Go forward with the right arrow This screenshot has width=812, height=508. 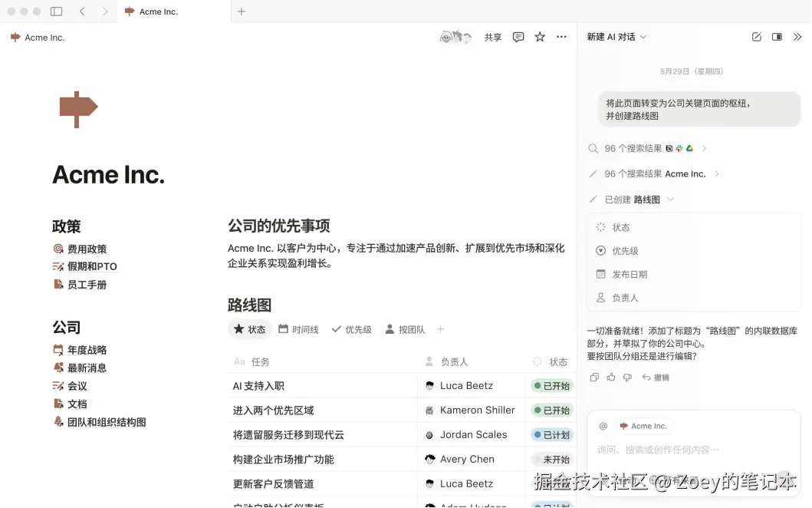pos(105,12)
